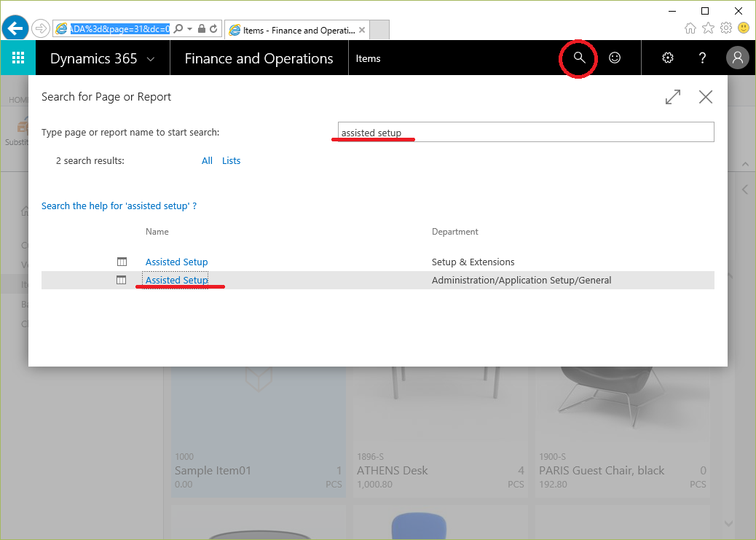Viewport: 756px width, 540px height.
Task: Open Assisted Setup under Setup & Extensions
Action: (x=176, y=262)
